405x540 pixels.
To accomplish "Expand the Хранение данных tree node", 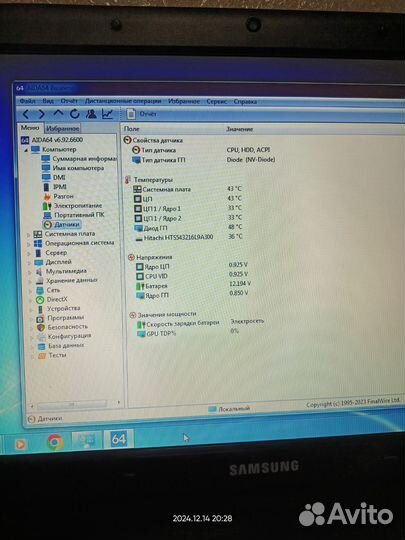I will (30, 281).
